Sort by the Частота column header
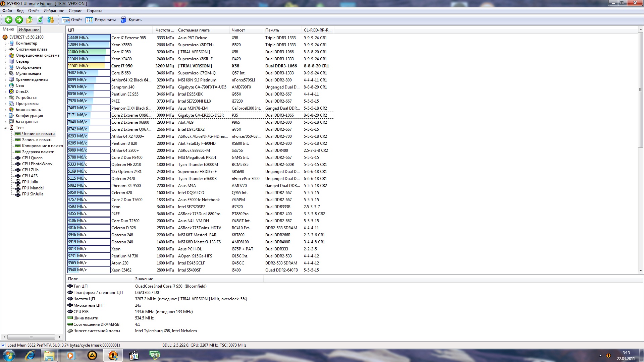Image resolution: width=644 pixels, height=362 pixels. (164, 30)
